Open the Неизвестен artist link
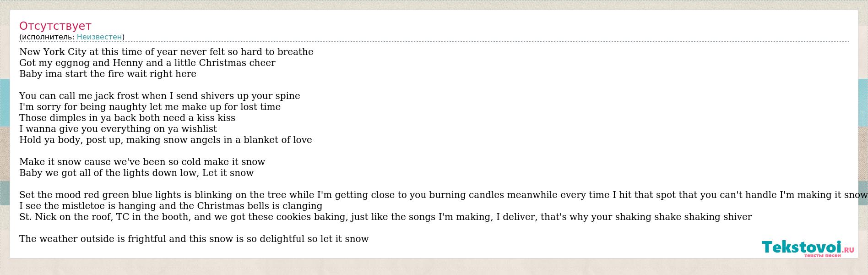Image resolution: width=868 pixels, height=275 pixels. (99, 37)
